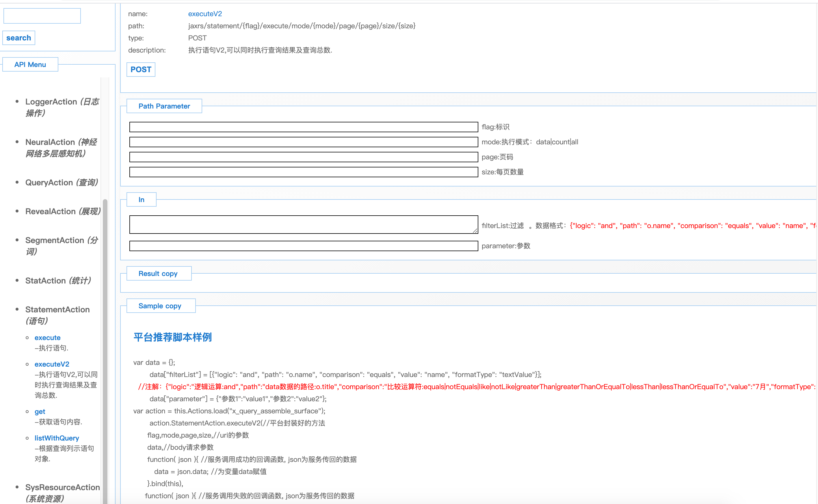The height and width of the screenshot is (504, 818).
Task: Open the get API link
Action: pos(40,412)
